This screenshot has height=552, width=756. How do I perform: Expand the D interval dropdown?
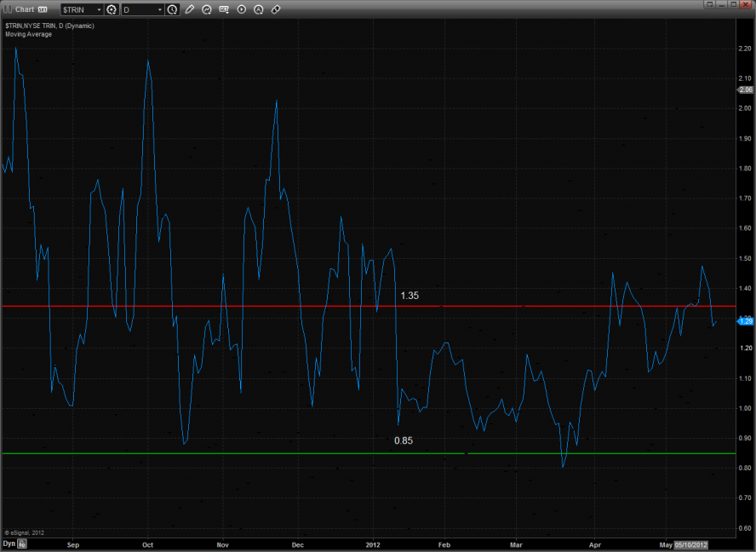pyautogui.click(x=159, y=9)
